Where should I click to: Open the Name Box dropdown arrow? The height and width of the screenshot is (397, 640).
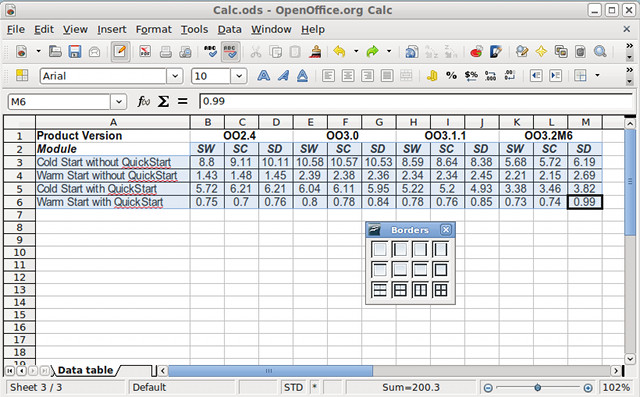(x=118, y=102)
